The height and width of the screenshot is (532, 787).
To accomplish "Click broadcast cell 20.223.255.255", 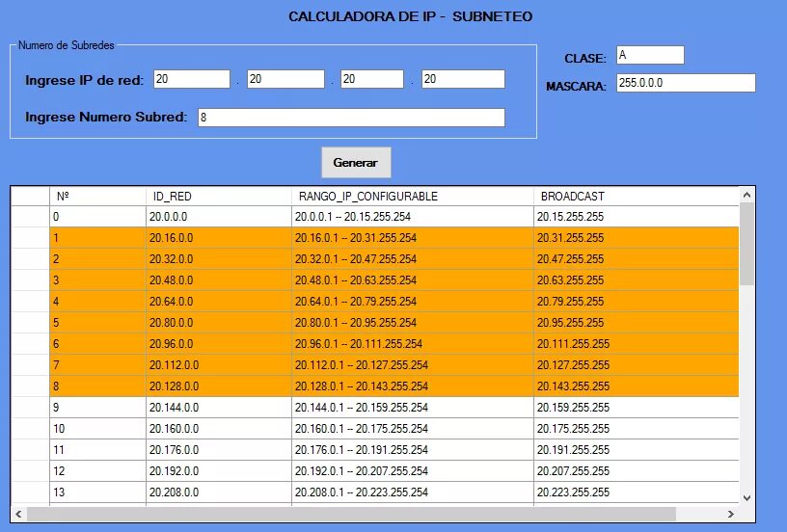I will pyautogui.click(x=637, y=492).
